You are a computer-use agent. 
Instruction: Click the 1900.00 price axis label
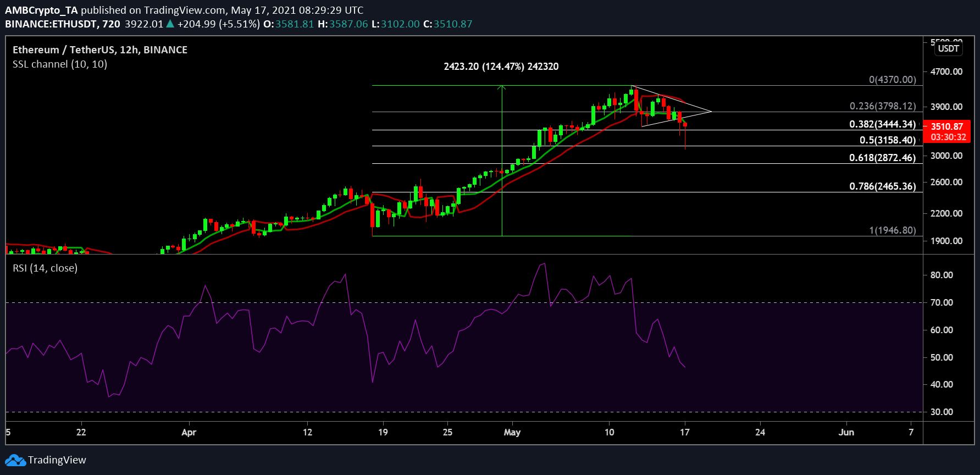946,241
